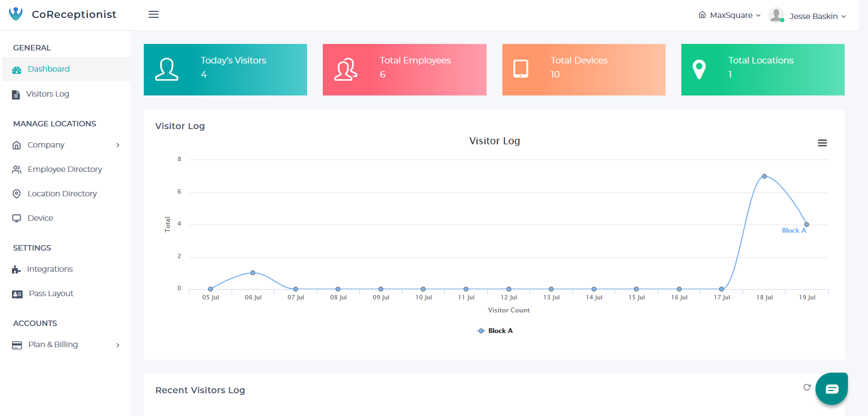Open the Today's Visitors card
This screenshot has width=868, height=416.
(225, 69)
